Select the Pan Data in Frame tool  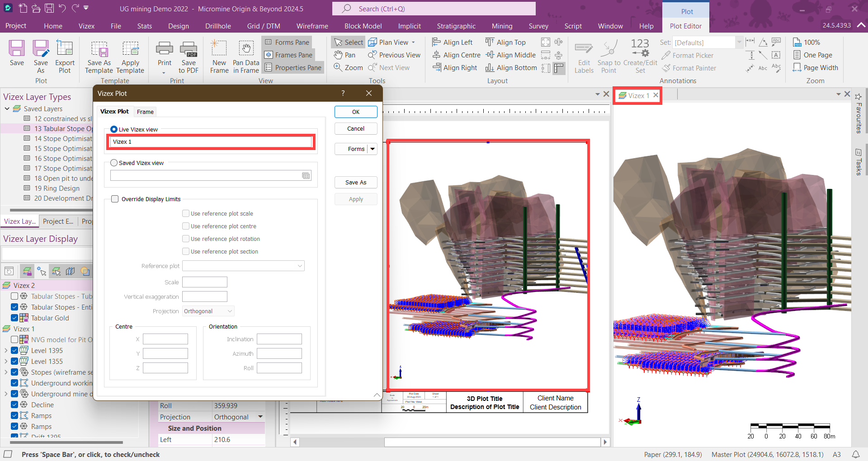[x=245, y=55]
